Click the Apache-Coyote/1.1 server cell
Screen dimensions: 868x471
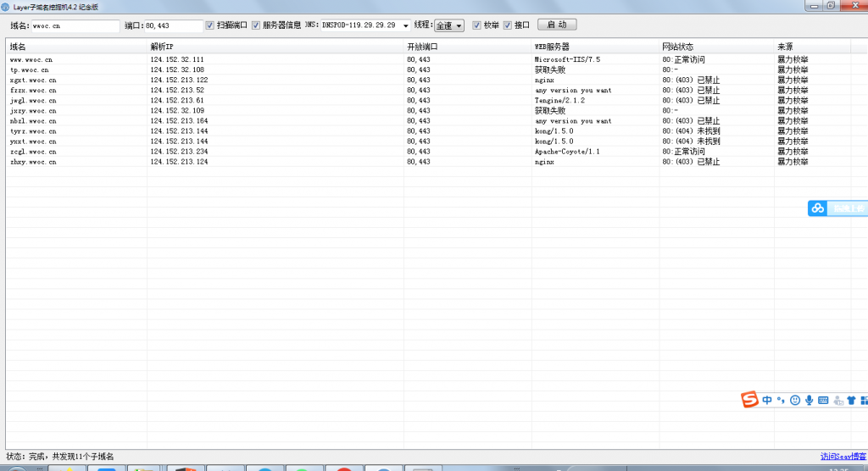(567, 152)
